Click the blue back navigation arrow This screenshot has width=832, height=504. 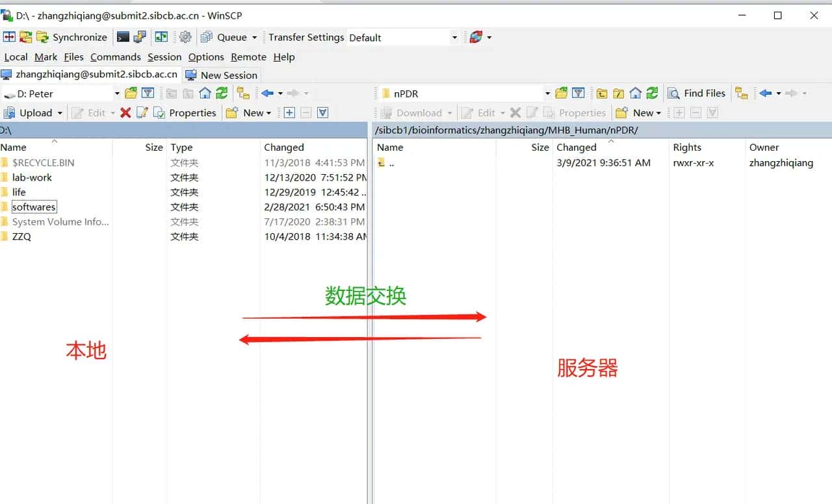coord(268,93)
